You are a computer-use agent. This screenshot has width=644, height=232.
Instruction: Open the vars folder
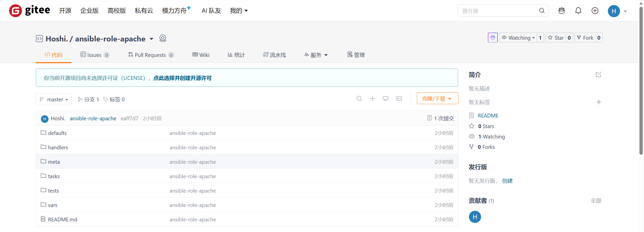[x=53, y=205]
